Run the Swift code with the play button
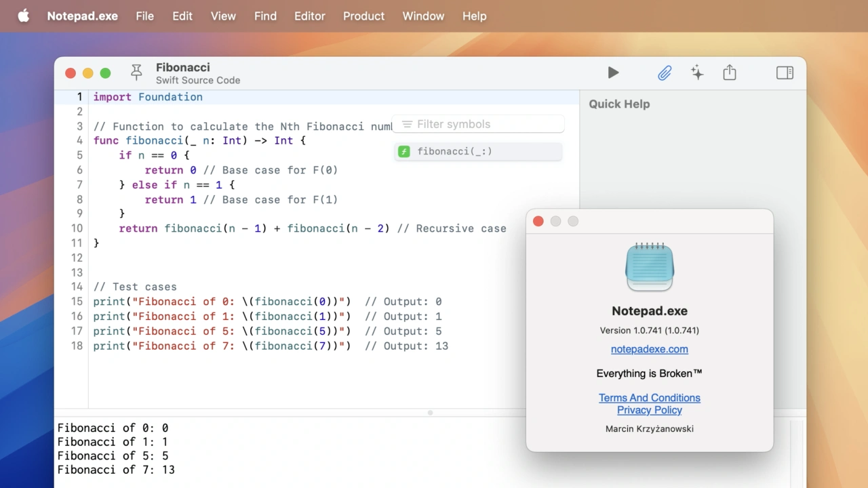Screen dimensions: 868x488 pos(613,73)
